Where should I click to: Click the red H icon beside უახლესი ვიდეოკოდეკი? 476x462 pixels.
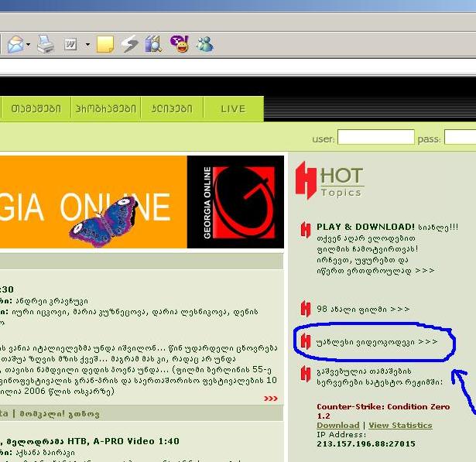point(306,342)
